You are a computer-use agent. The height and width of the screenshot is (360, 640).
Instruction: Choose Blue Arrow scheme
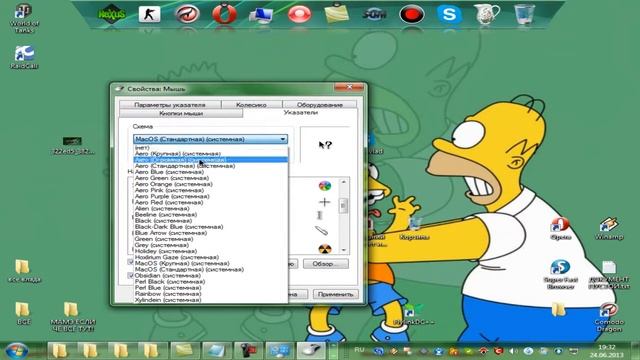pyautogui.click(x=211, y=233)
